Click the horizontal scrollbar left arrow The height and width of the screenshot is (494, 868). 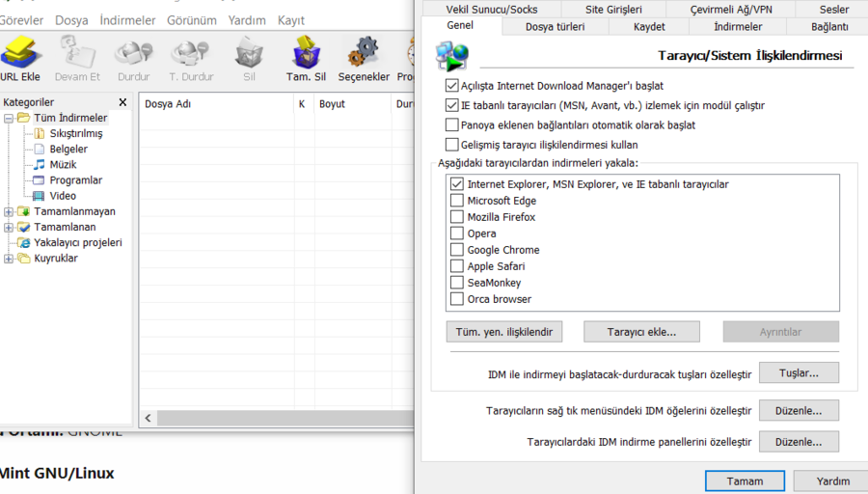pos(148,418)
